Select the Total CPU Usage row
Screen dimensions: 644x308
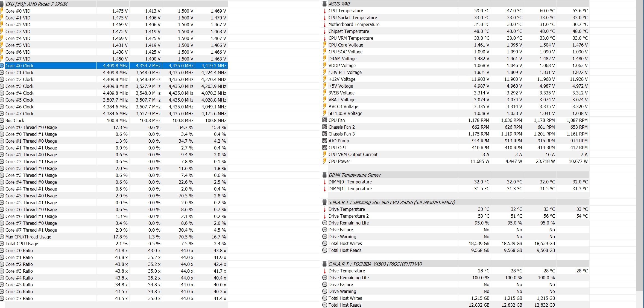tap(22, 244)
